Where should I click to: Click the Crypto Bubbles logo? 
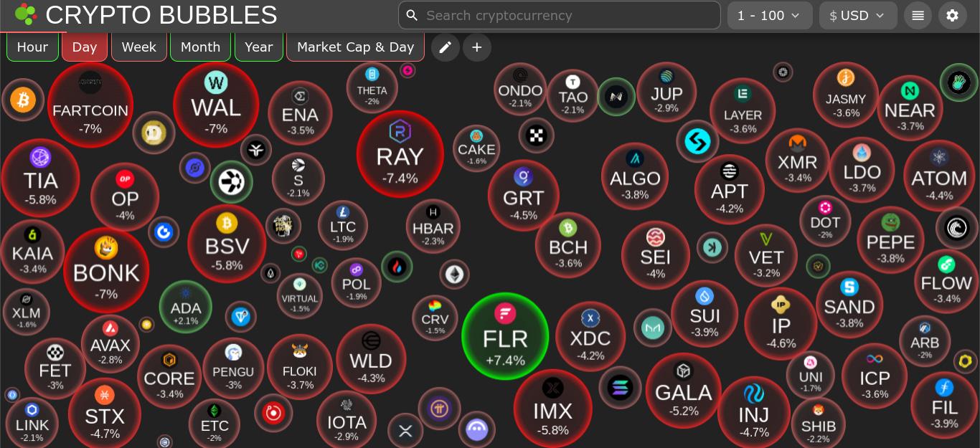[25, 14]
